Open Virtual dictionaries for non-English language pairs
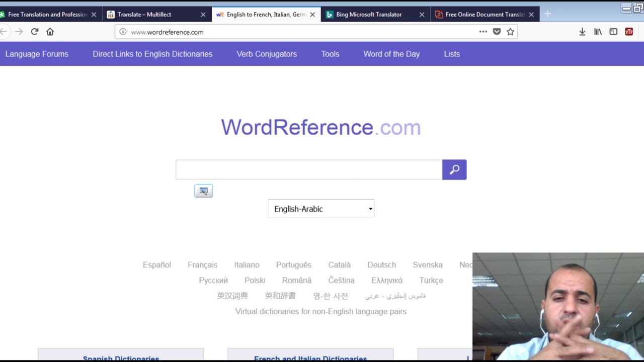644x362 pixels. (x=321, y=312)
